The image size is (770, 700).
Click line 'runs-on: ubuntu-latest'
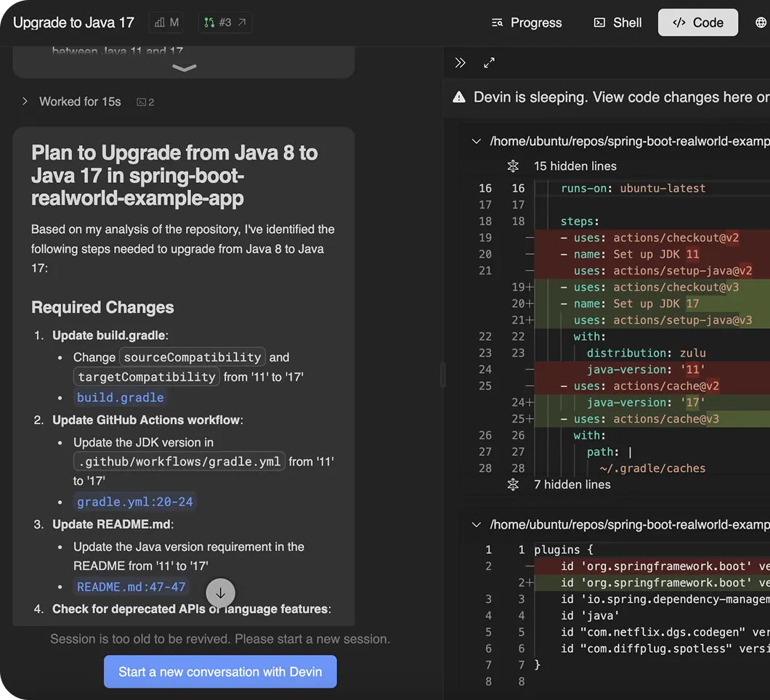(633, 189)
